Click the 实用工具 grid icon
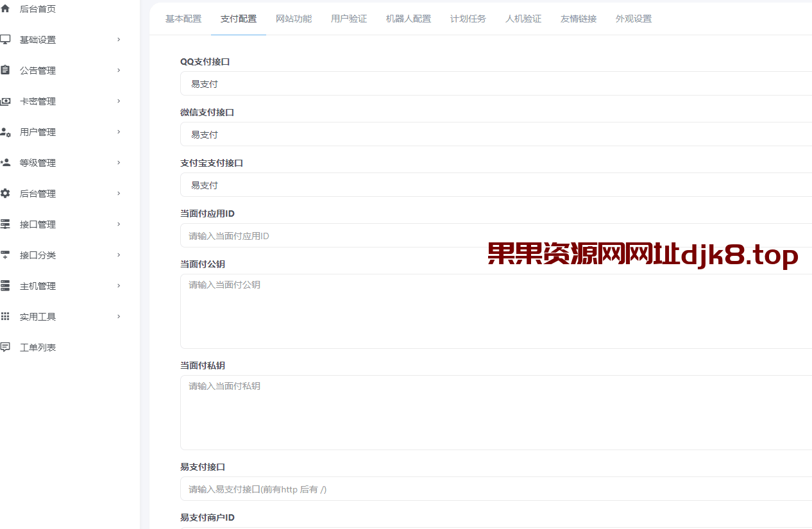Screen dimensions: 812x529 [6, 316]
